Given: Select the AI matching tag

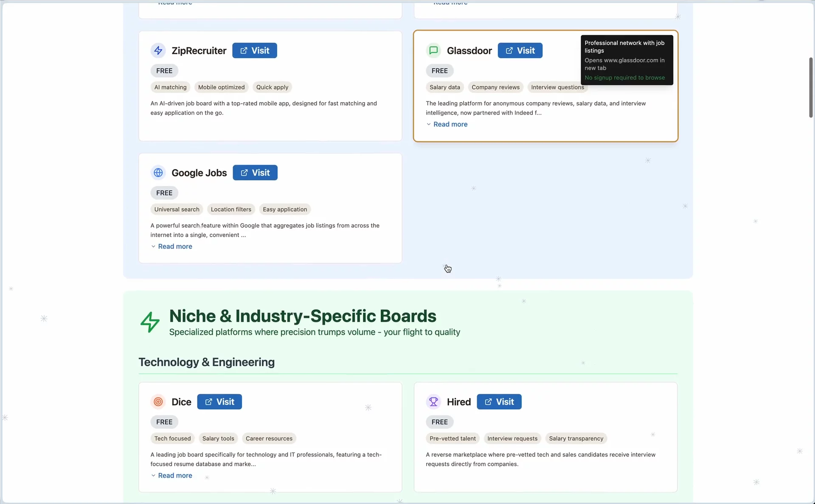Looking at the screenshot, I should click(170, 87).
